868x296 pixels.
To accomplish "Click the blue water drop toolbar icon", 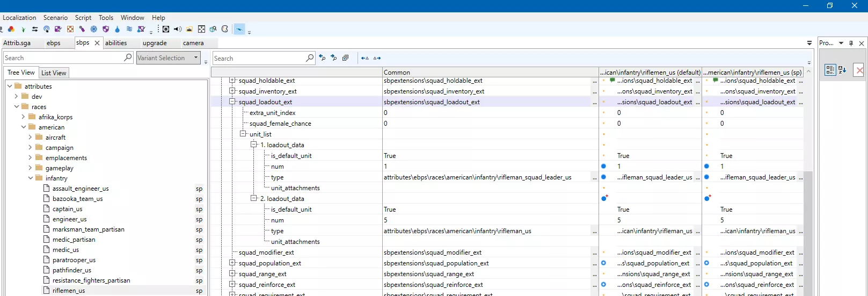I will [x=117, y=29].
